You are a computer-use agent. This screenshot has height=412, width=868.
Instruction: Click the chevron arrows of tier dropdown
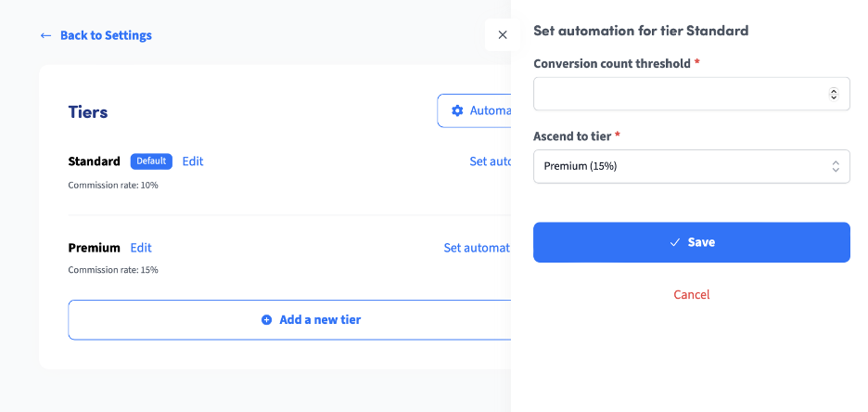point(836,166)
